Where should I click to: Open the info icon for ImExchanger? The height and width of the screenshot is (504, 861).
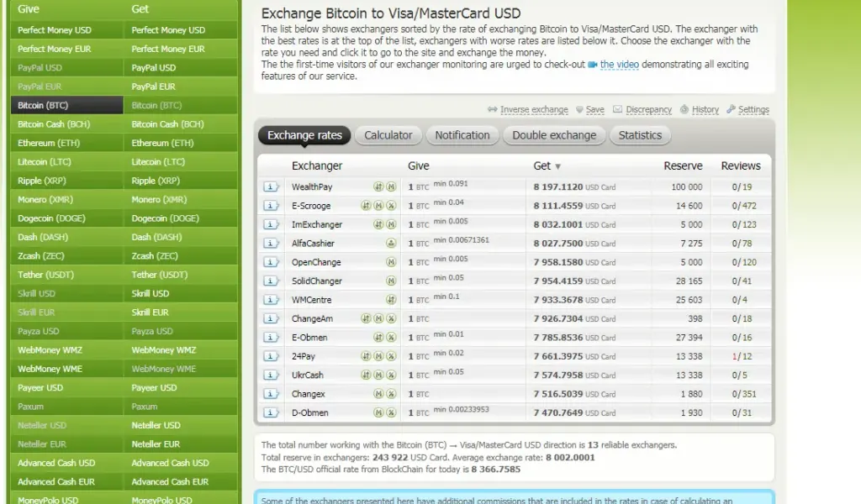pos(270,224)
